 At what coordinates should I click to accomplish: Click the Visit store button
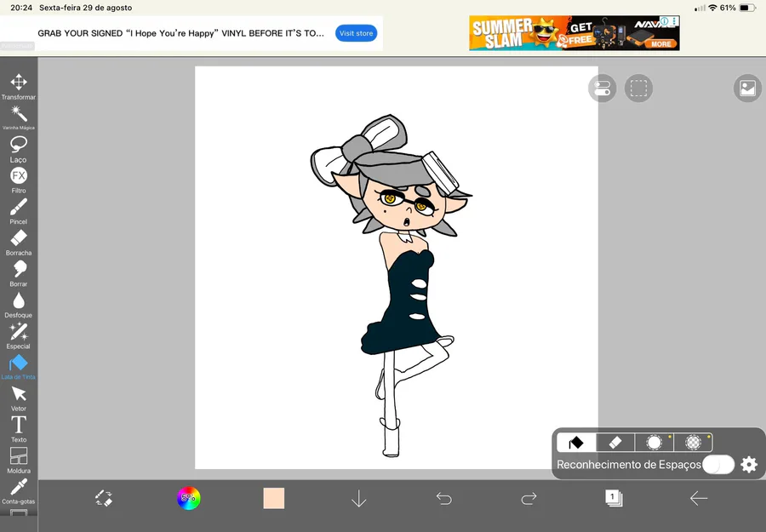356,33
